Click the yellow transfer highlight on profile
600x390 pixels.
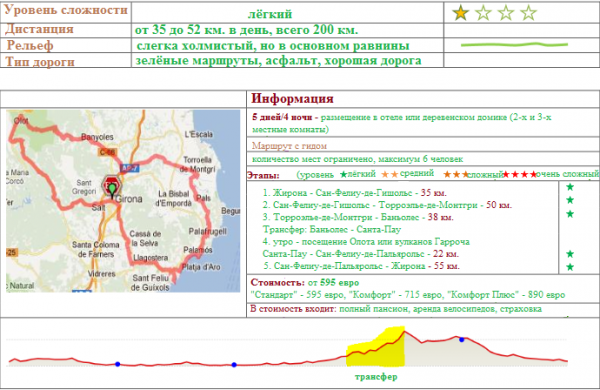pos(375,346)
